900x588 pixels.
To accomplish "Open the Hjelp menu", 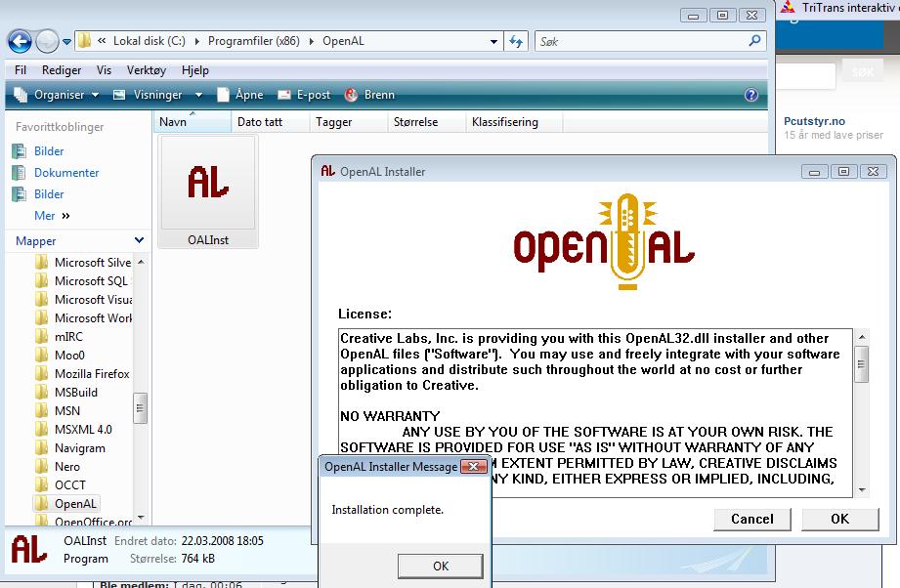I will [x=195, y=70].
